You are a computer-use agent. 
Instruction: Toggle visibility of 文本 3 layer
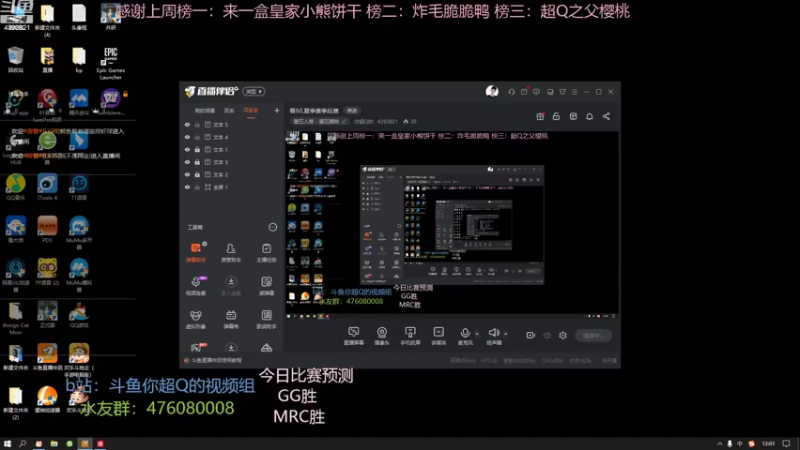[x=187, y=162]
